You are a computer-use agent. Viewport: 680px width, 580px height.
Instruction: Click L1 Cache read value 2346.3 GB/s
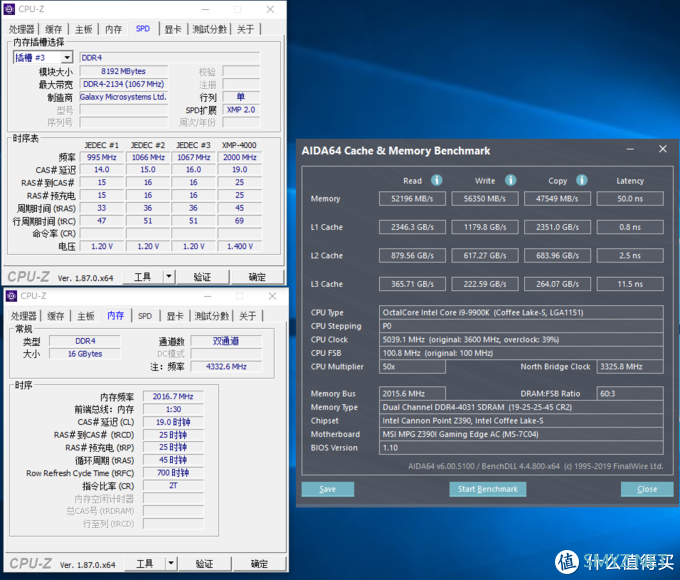(x=412, y=227)
